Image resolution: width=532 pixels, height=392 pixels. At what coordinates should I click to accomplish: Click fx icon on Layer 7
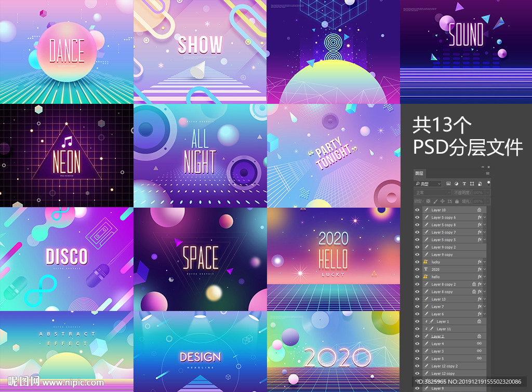click(x=480, y=306)
